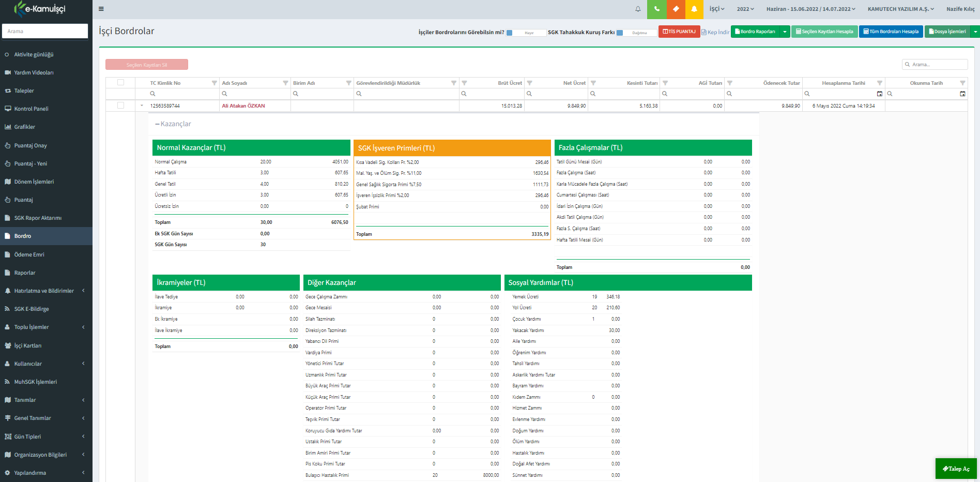Open the 2022 year dropdown
The height and width of the screenshot is (482, 980).
tap(745, 9)
